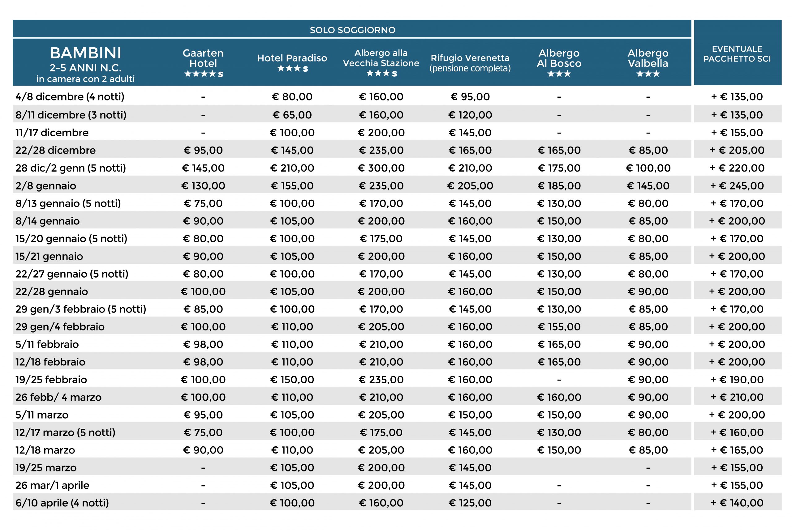Click Valbella € 100,00 for 28 dic/2 genn

point(648,168)
